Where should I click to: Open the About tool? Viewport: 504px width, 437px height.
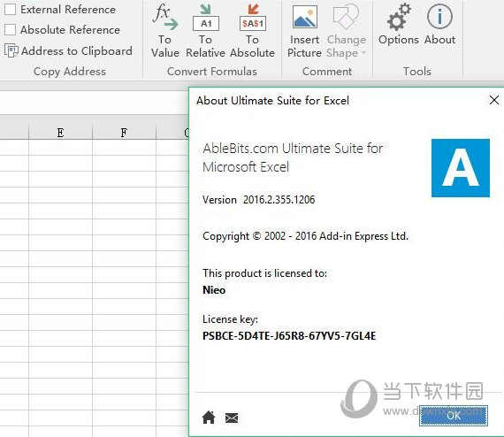[x=439, y=25]
